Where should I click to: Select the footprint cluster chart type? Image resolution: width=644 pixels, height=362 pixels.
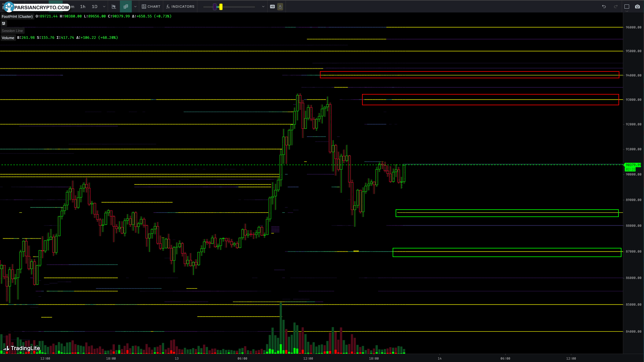click(x=126, y=7)
